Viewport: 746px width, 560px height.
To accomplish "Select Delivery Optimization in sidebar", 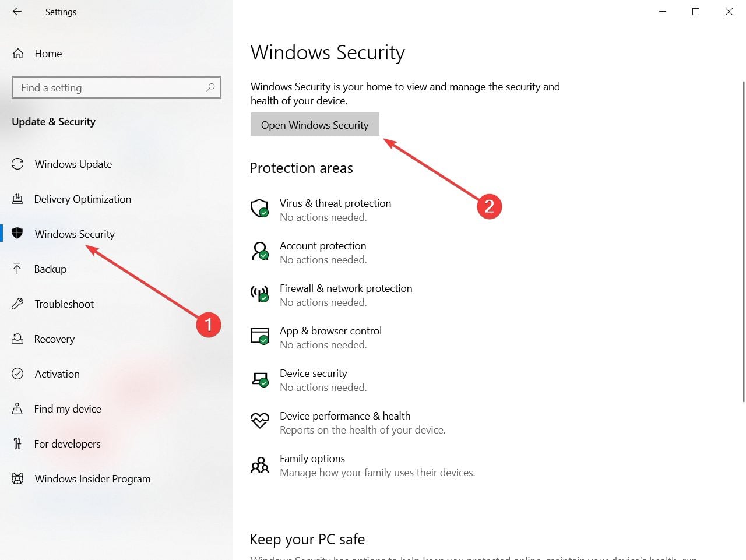I will click(83, 199).
